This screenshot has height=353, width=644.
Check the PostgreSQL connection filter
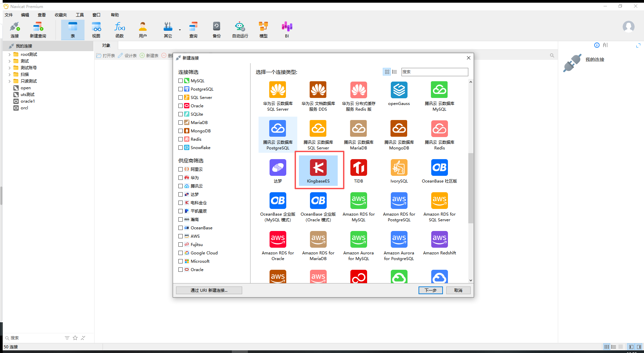[181, 89]
